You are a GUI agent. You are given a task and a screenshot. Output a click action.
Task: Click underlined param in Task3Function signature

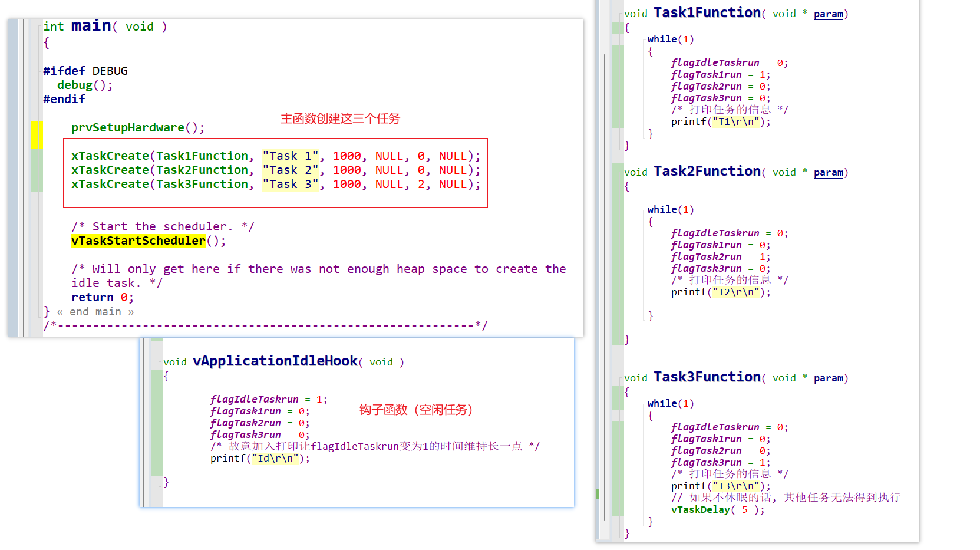(829, 378)
